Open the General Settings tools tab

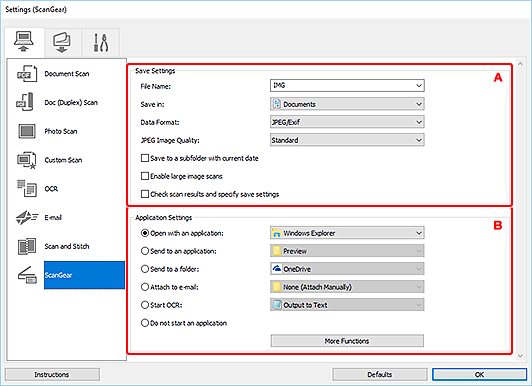[x=100, y=42]
